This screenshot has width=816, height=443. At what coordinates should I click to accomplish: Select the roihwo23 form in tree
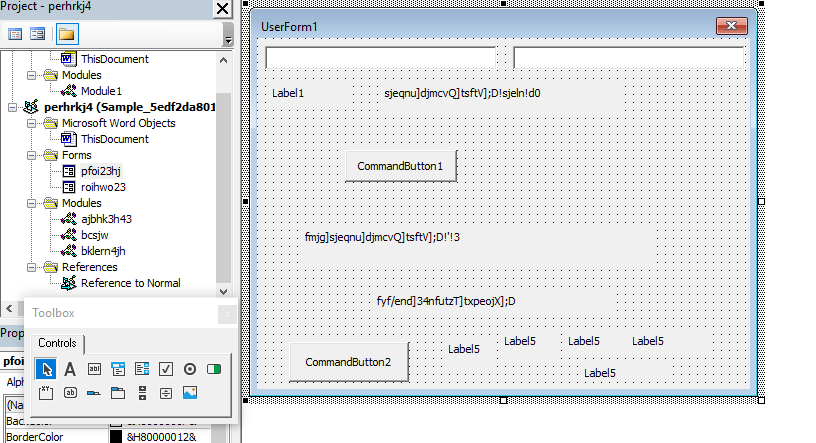click(103, 187)
